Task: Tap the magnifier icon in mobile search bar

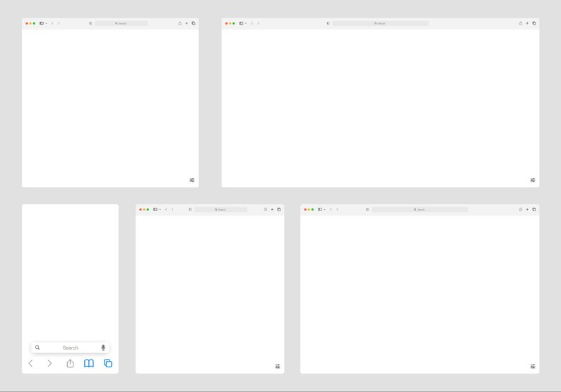Action: 37,348
